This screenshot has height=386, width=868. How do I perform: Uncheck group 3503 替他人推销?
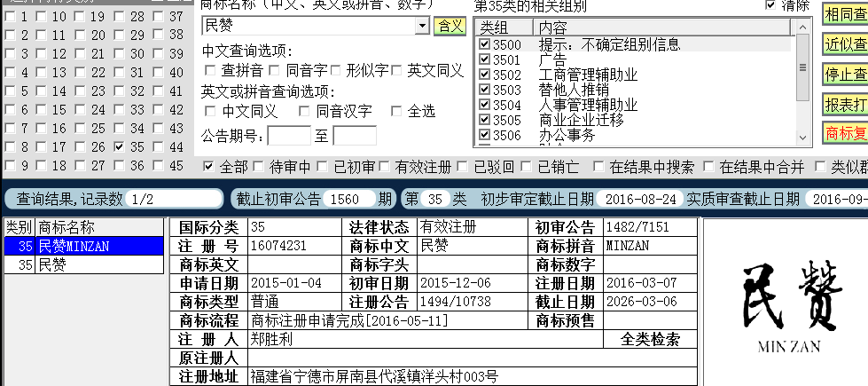484,89
